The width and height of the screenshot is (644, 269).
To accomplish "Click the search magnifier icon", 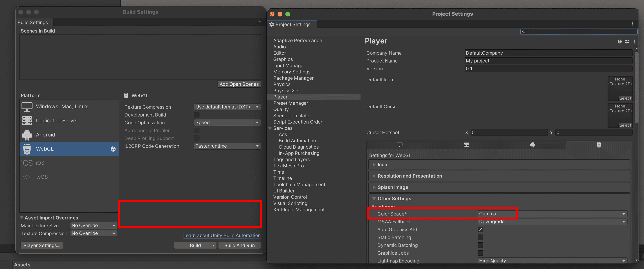I will tap(523, 32).
